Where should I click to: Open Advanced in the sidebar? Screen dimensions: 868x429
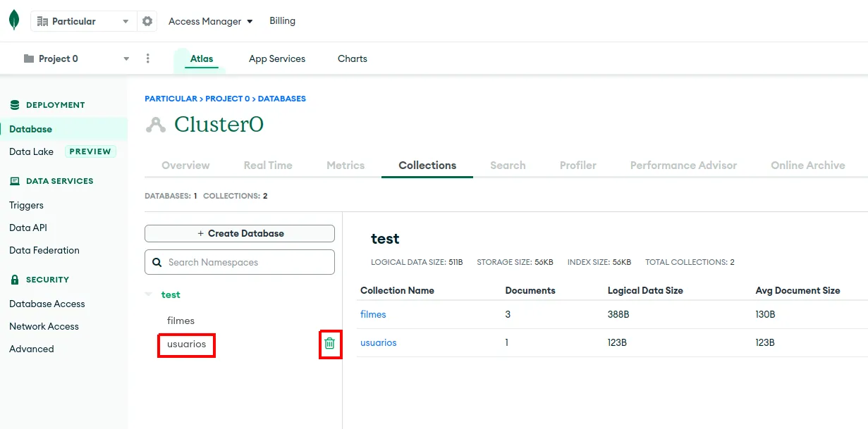tap(32, 349)
